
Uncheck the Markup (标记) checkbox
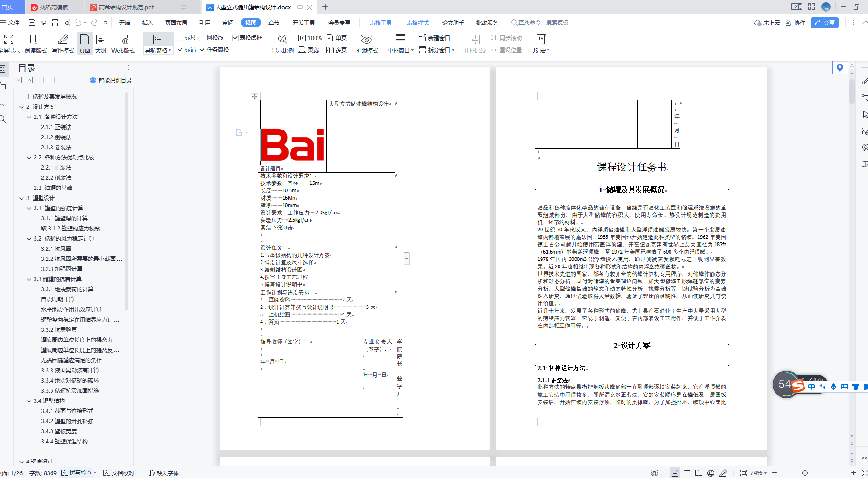pyautogui.click(x=180, y=50)
